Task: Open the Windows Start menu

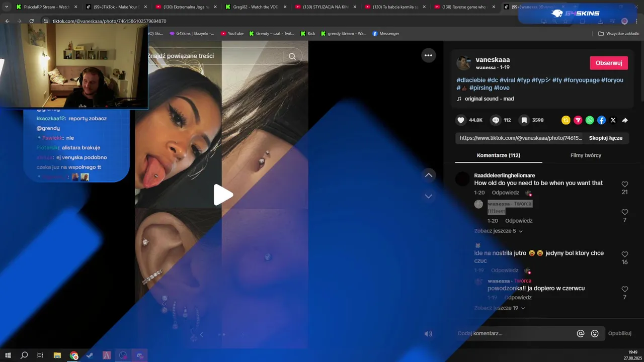Action: point(8,355)
